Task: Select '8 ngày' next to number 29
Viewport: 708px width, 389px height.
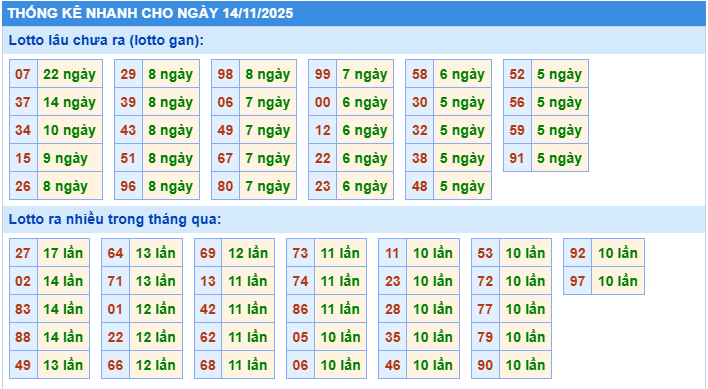Action: tap(171, 74)
